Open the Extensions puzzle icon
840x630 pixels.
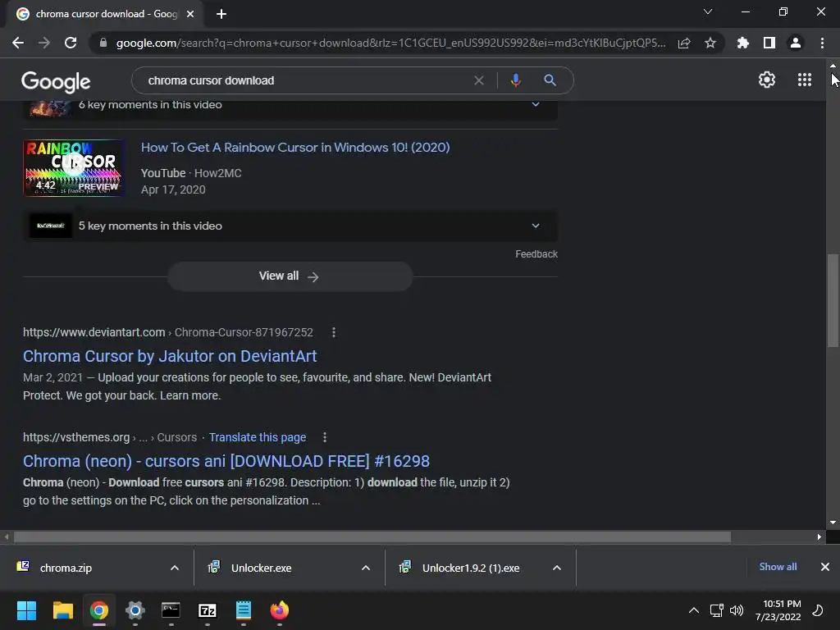coord(743,43)
